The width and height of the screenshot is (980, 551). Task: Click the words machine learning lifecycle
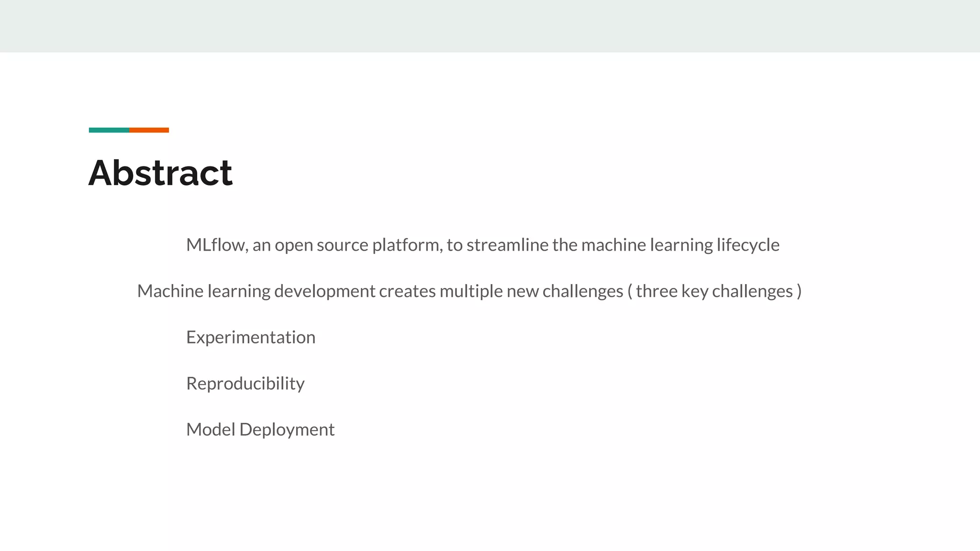click(x=680, y=245)
